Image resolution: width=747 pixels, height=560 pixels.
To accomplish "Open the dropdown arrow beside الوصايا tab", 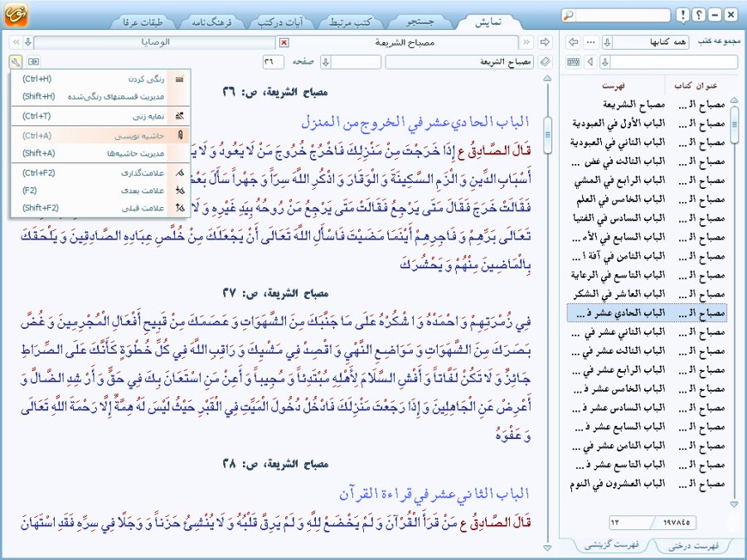I will 28,42.
